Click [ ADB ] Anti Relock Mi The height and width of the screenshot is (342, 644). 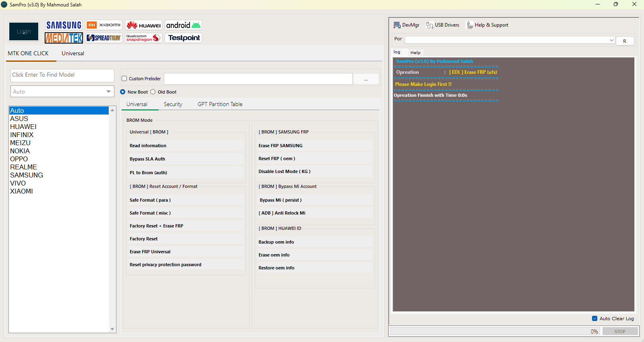(315, 213)
